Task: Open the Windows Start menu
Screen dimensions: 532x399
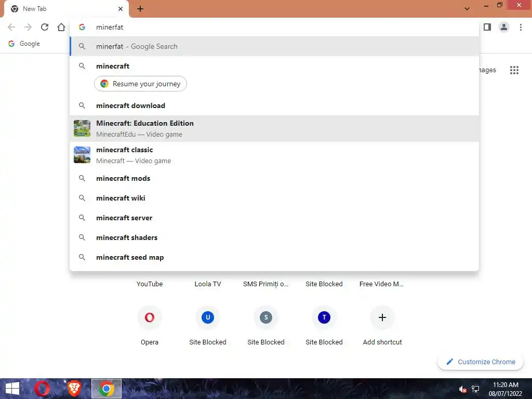Action: pos(12,389)
